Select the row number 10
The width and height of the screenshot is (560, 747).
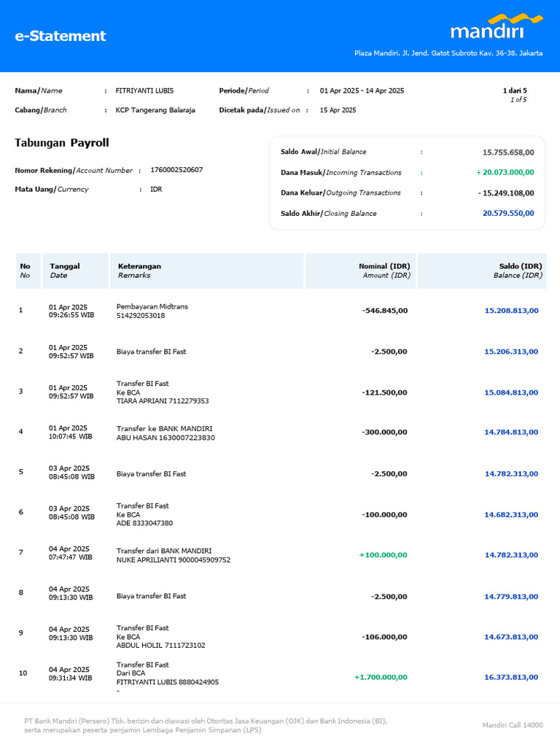(x=23, y=673)
